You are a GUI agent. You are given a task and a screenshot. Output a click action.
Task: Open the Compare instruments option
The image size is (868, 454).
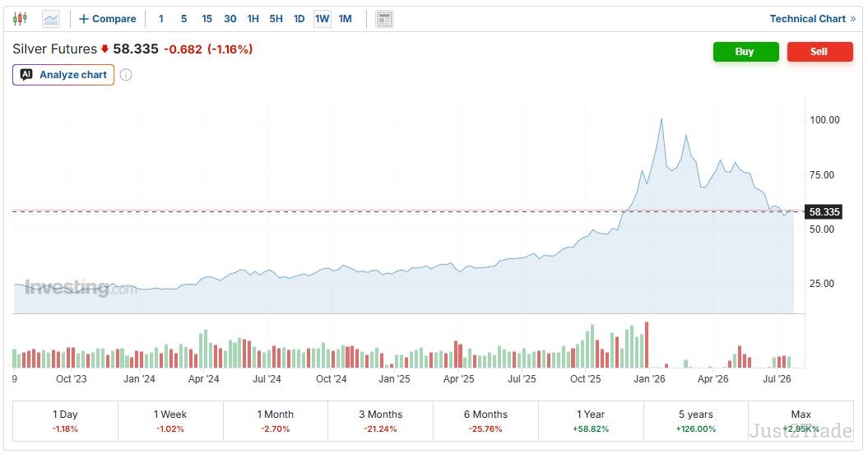pyautogui.click(x=108, y=19)
